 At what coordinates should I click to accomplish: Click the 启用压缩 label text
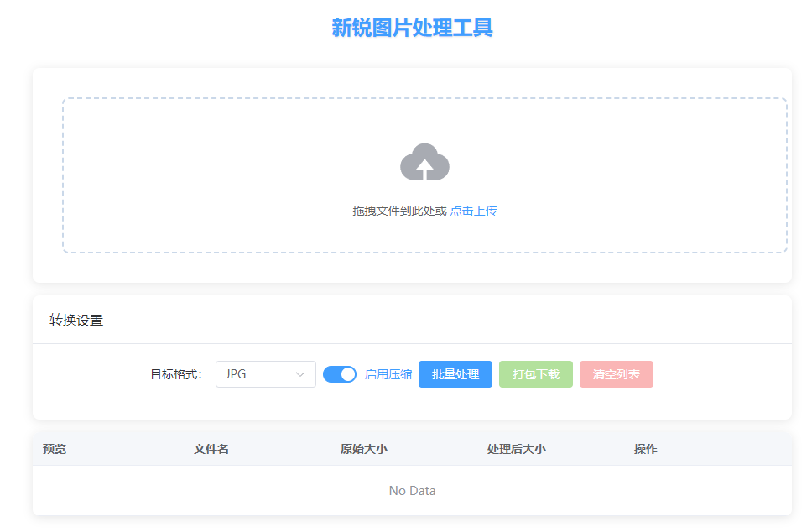point(388,374)
